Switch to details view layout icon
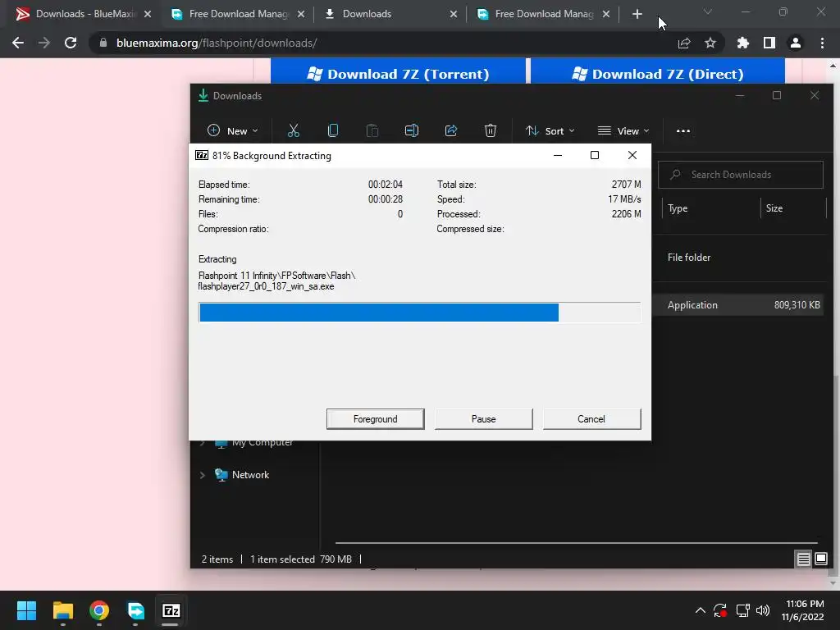This screenshot has height=630, width=840. pyautogui.click(x=803, y=559)
